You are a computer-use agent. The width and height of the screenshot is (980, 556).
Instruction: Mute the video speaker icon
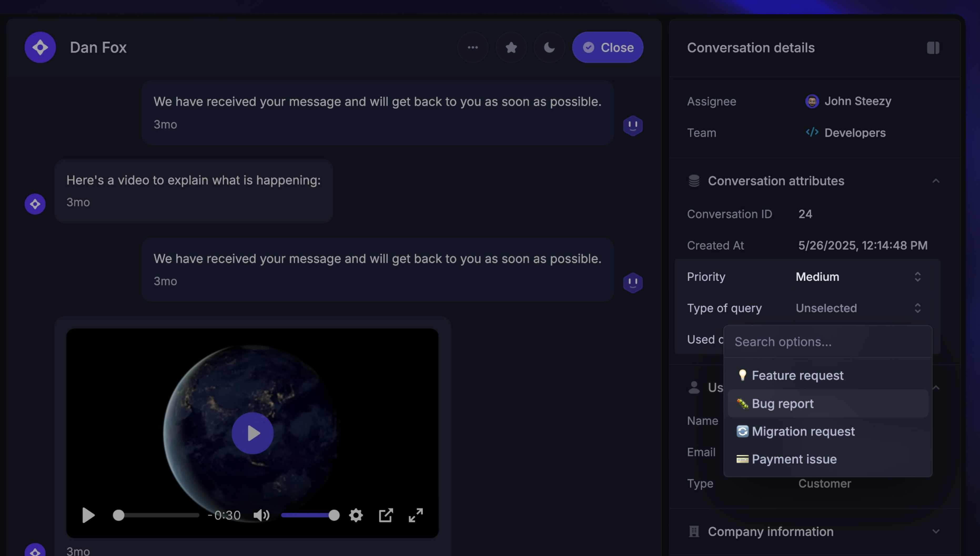[261, 515]
